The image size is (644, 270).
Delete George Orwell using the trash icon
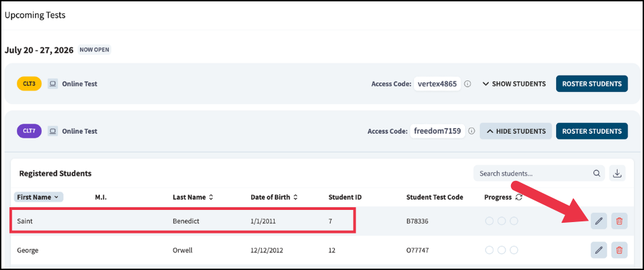click(619, 250)
